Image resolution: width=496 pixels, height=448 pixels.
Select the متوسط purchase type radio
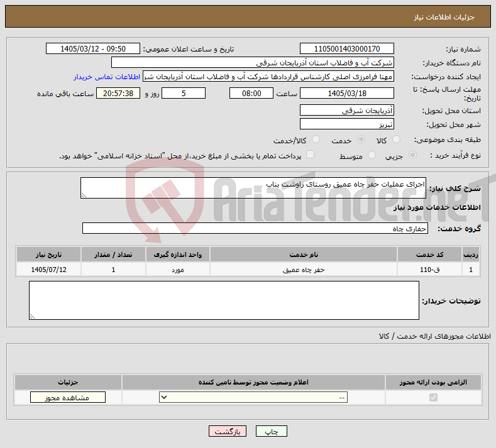coord(372,155)
